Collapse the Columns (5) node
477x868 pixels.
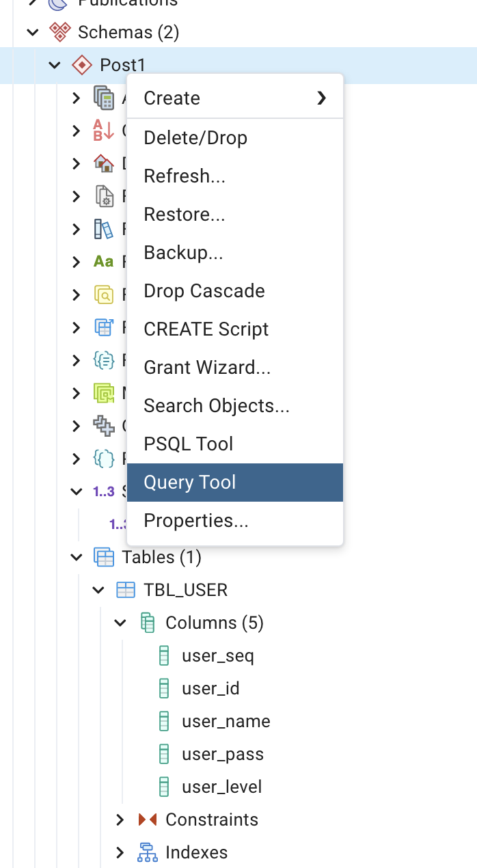click(120, 623)
